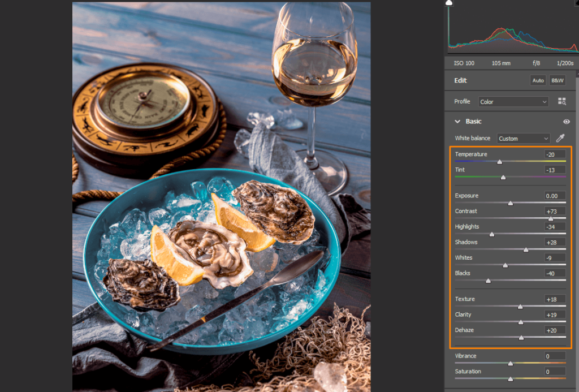Select the White Balance eyedropper
The height and width of the screenshot is (392, 579).
(560, 138)
